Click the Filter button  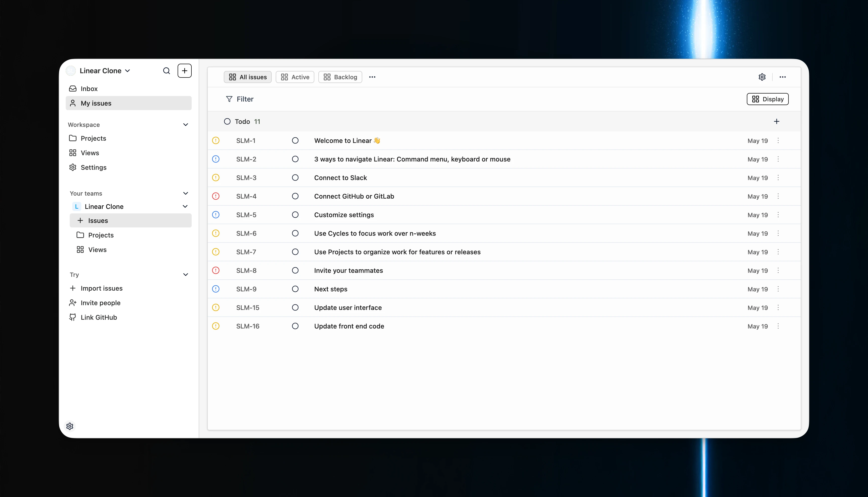(x=240, y=99)
